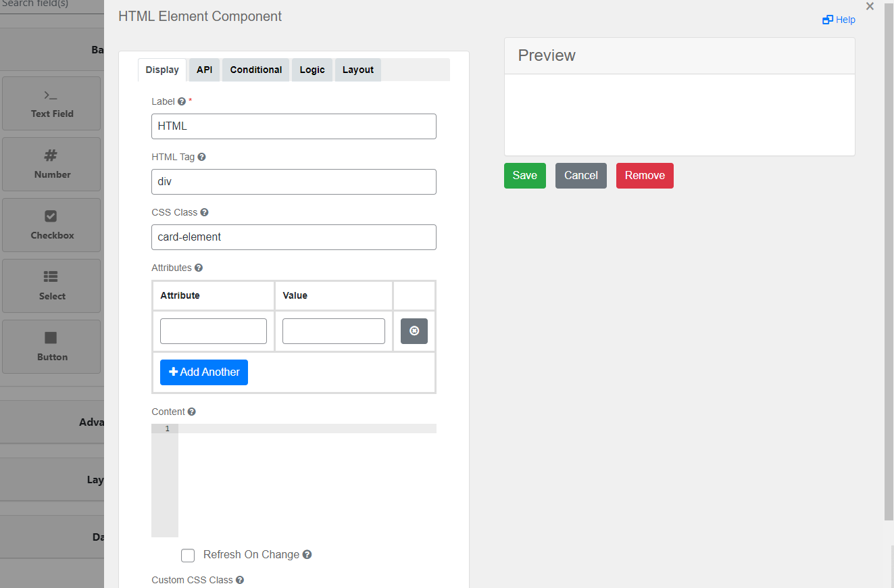Click the Attributes help question icon
Viewport: 894px width, 588px height.
pos(199,268)
